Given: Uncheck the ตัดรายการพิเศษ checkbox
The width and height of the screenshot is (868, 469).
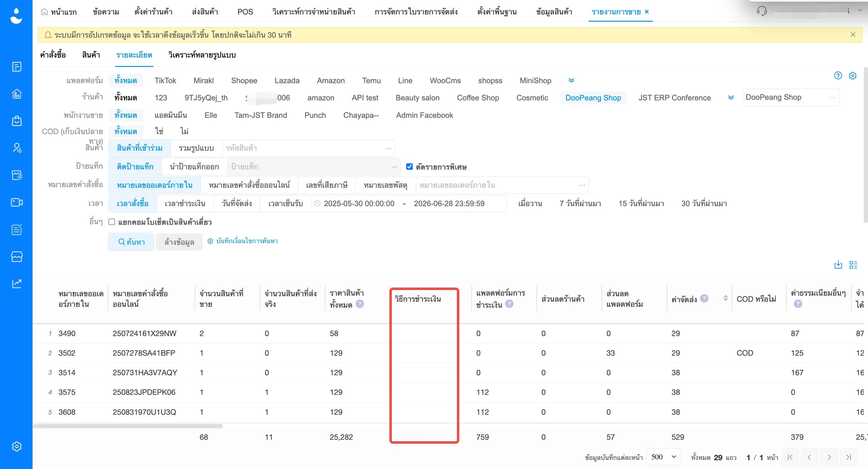Looking at the screenshot, I should [x=409, y=166].
